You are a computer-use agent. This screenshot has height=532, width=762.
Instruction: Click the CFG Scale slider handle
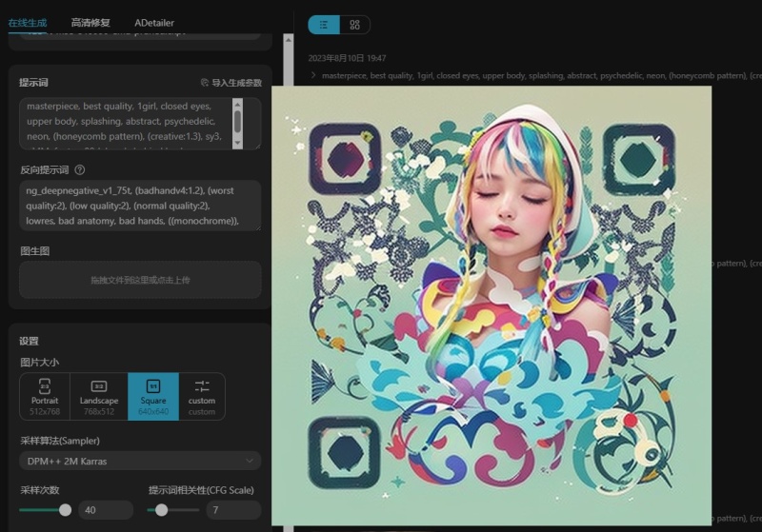161,510
